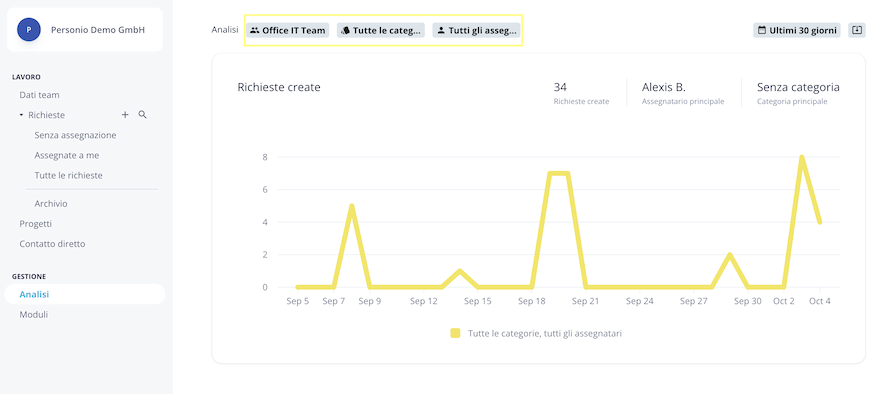Screen dimensions: 890x394
Task: Open the search icon beside Richieste
Action: 142,115
